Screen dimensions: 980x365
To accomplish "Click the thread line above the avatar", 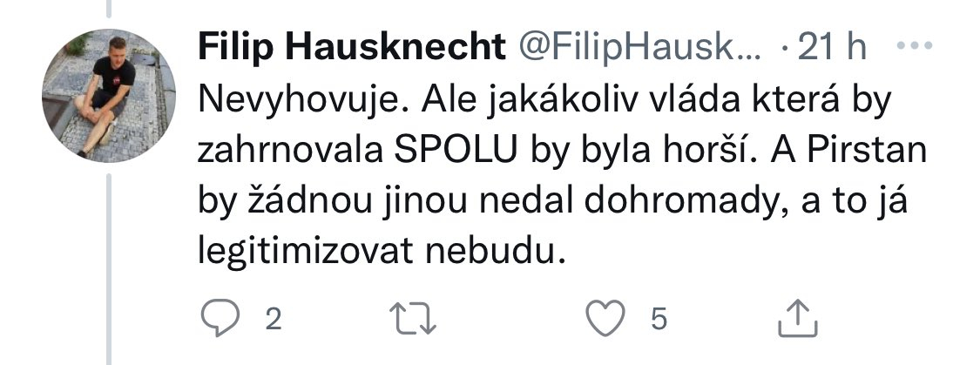I will coord(109,9).
